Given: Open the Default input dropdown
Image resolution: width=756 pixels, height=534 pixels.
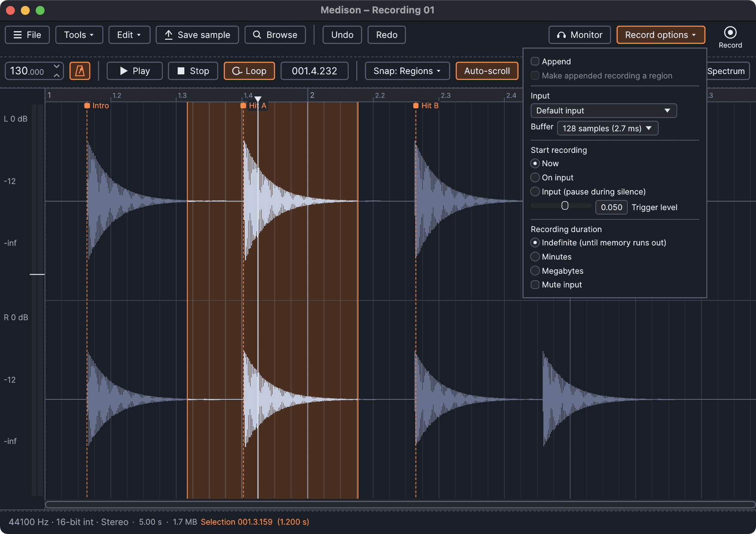Looking at the screenshot, I should (604, 111).
